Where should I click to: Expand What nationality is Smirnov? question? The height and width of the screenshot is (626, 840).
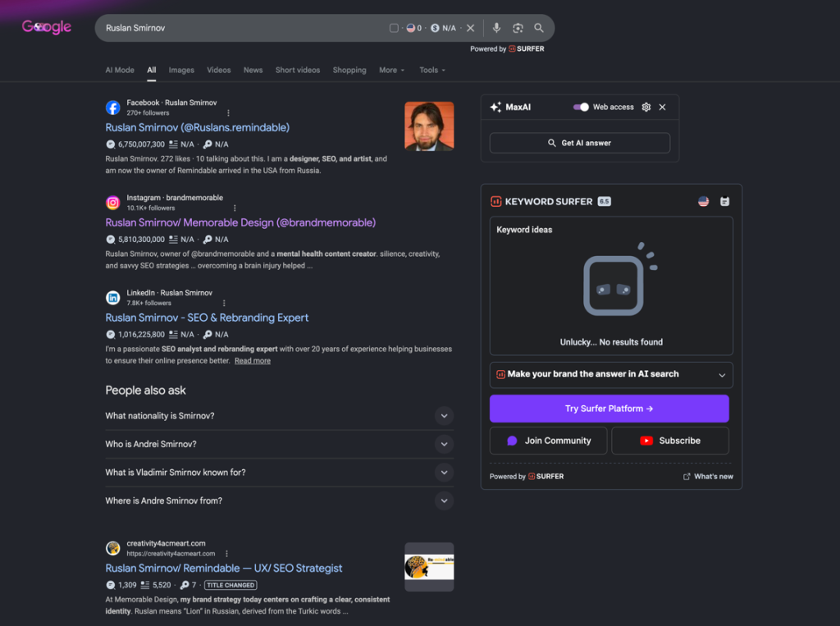point(279,416)
